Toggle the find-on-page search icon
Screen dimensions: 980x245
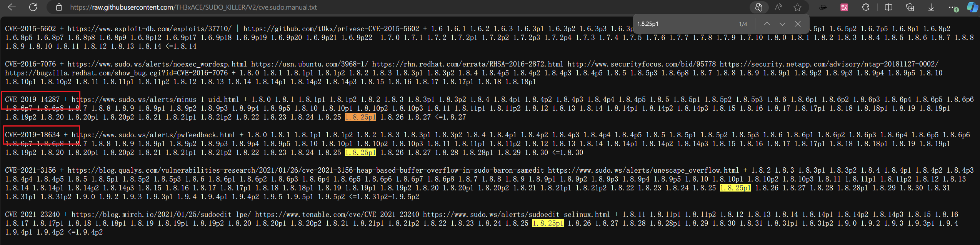pos(759,7)
